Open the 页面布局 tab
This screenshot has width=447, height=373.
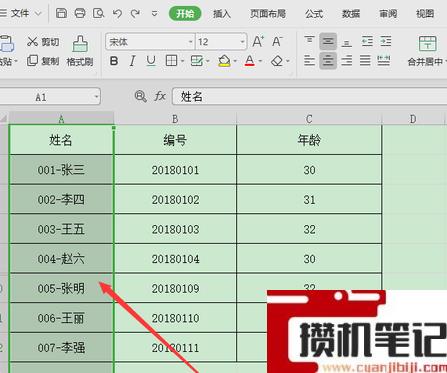(x=268, y=14)
